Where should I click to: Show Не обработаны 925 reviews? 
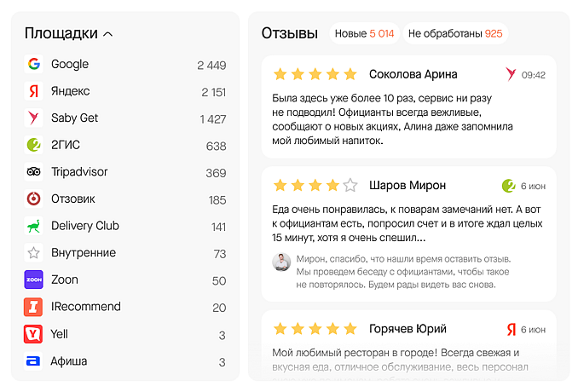point(455,33)
